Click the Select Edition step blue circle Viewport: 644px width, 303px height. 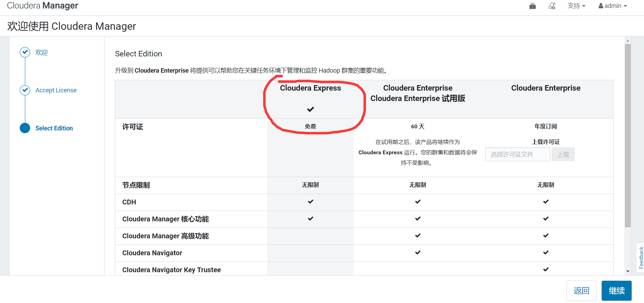(25, 128)
